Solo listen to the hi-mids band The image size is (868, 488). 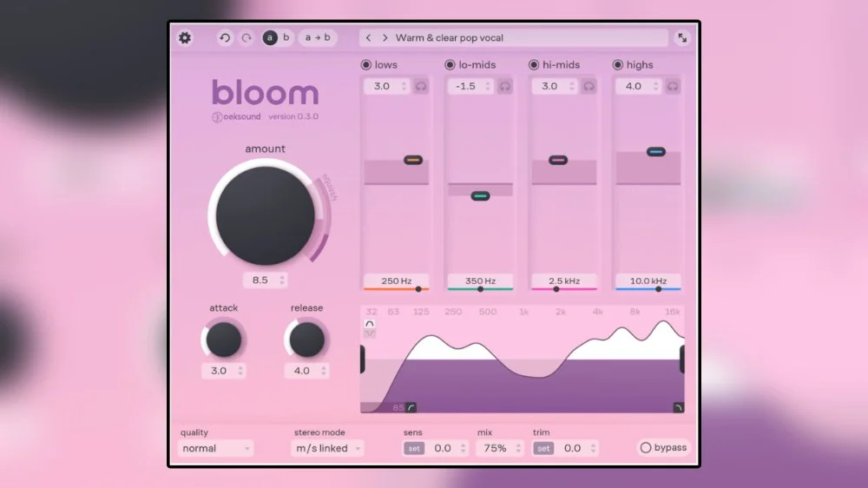tap(589, 87)
